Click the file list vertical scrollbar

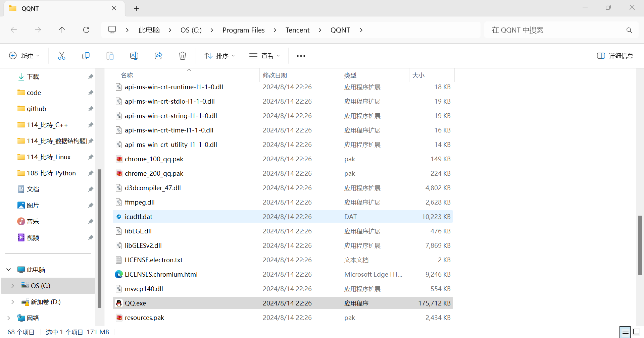pos(640,245)
